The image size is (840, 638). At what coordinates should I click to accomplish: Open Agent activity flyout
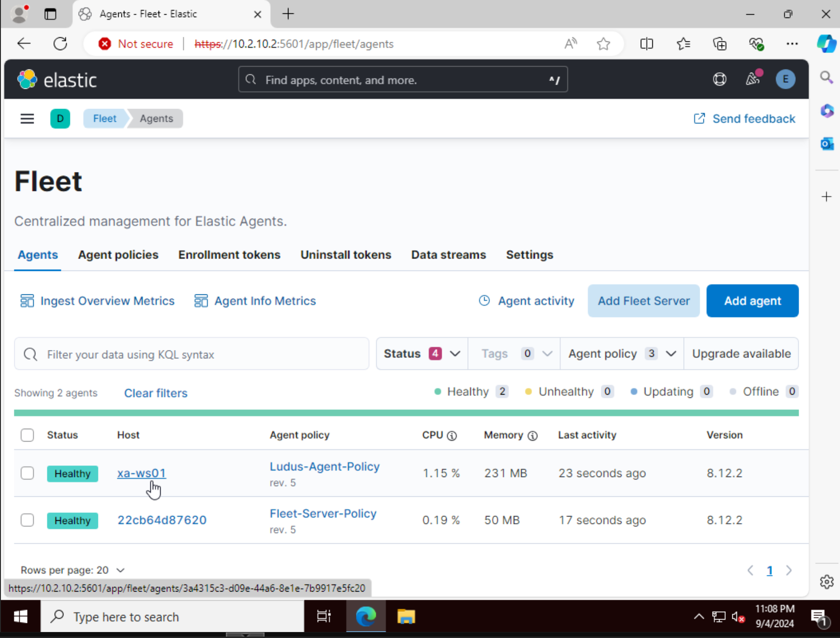pos(526,301)
